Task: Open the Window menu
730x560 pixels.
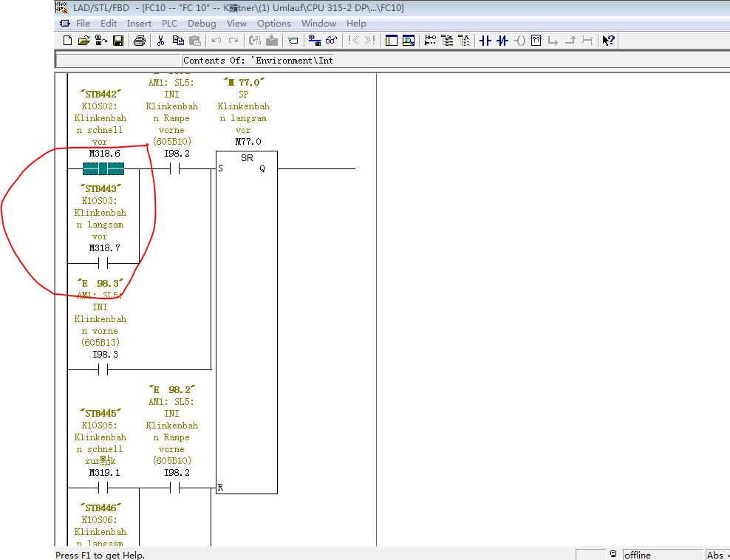Action: tap(318, 24)
